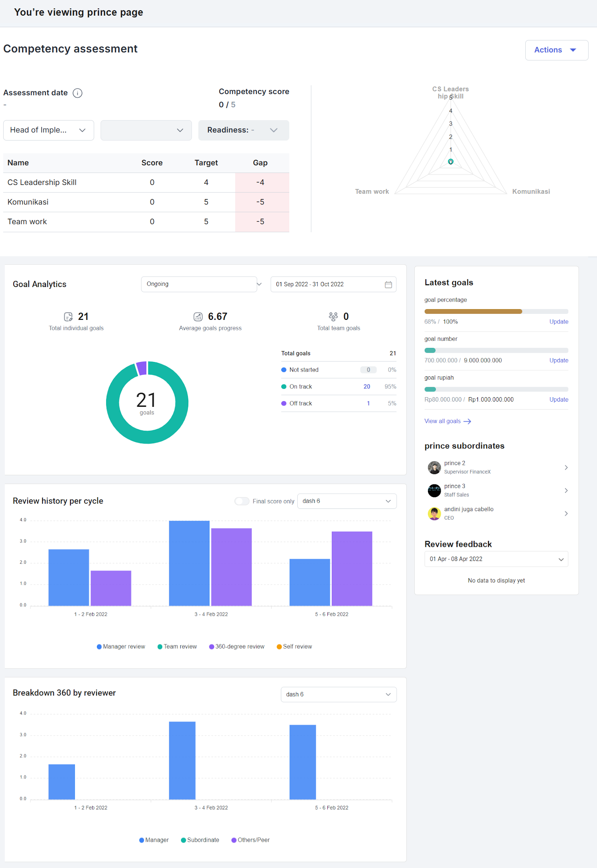This screenshot has height=868, width=597.
Task: Click andini juga cabello avatar
Action: pyautogui.click(x=434, y=513)
